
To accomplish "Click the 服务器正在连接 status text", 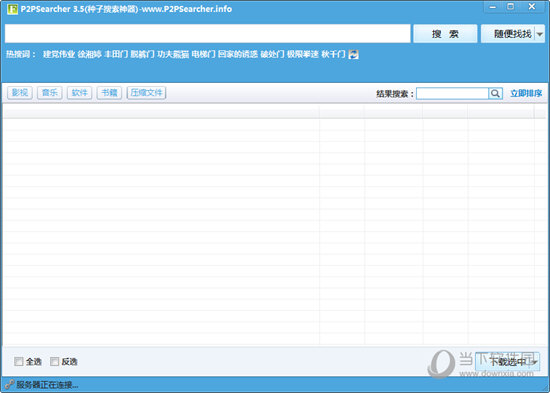I will pyautogui.click(x=47, y=385).
